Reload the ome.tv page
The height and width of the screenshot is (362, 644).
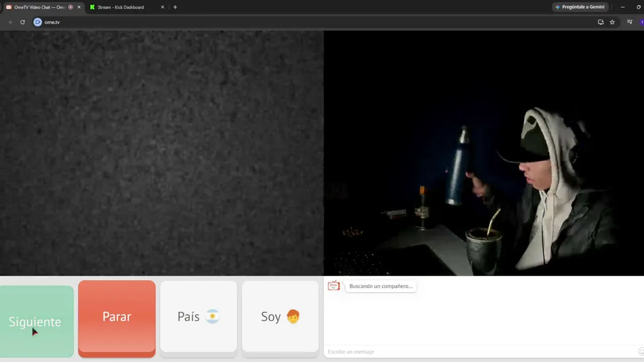coord(23,22)
